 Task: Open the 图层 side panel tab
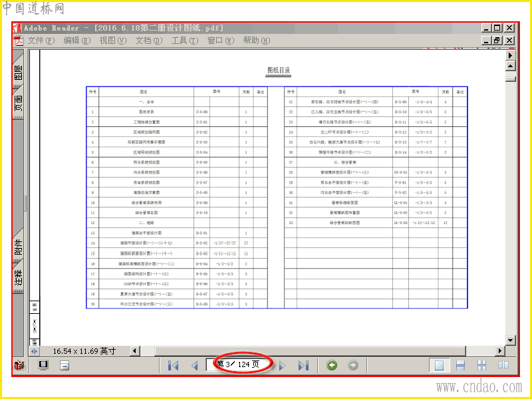[19, 71]
